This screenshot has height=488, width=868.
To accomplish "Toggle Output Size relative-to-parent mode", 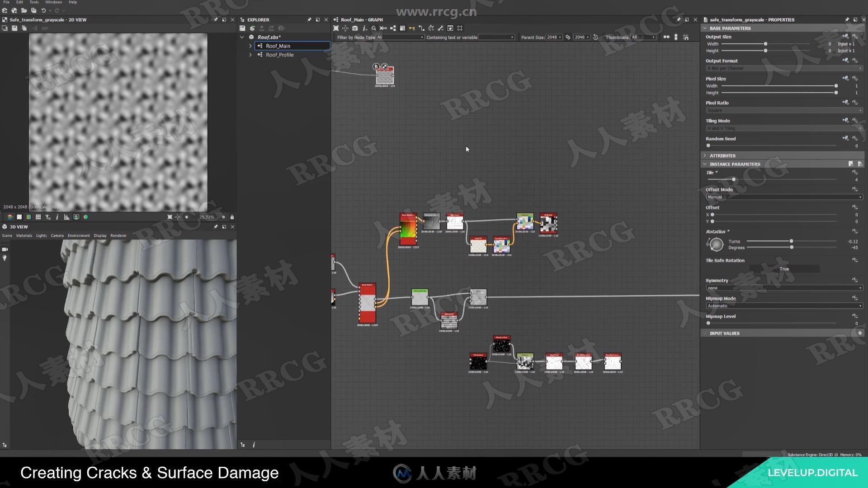I will pos(845,36).
